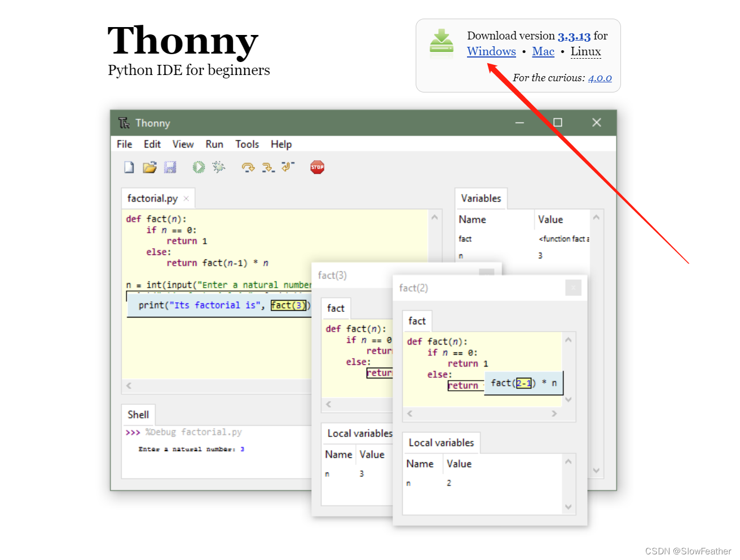Click the Linux download link
The width and height of the screenshot is (740, 560).
click(585, 51)
